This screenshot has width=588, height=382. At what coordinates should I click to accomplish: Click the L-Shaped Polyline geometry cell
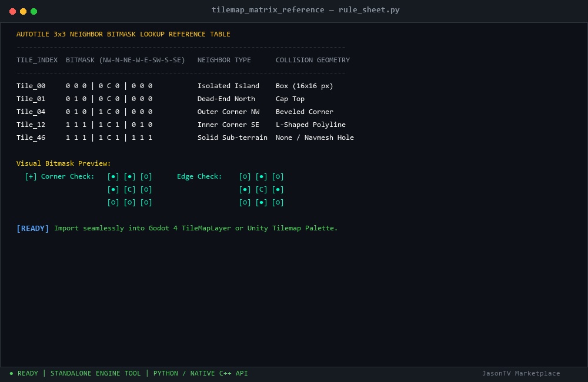click(x=310, y=125)
